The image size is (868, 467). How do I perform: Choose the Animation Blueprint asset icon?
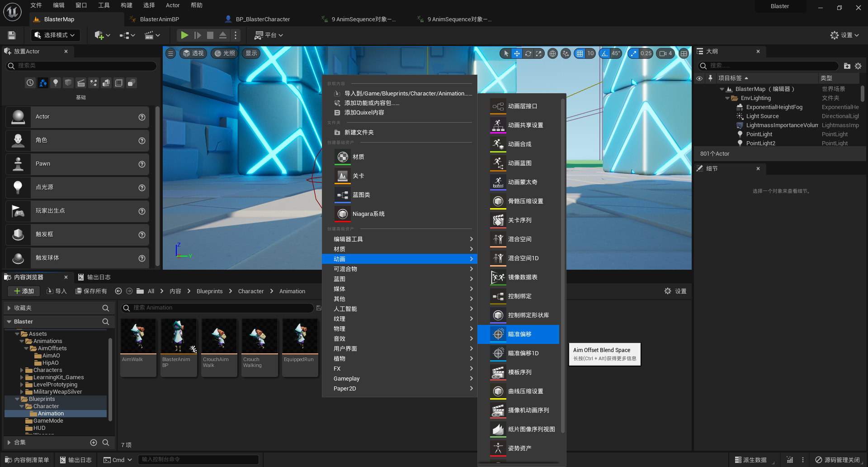point(498,163)
